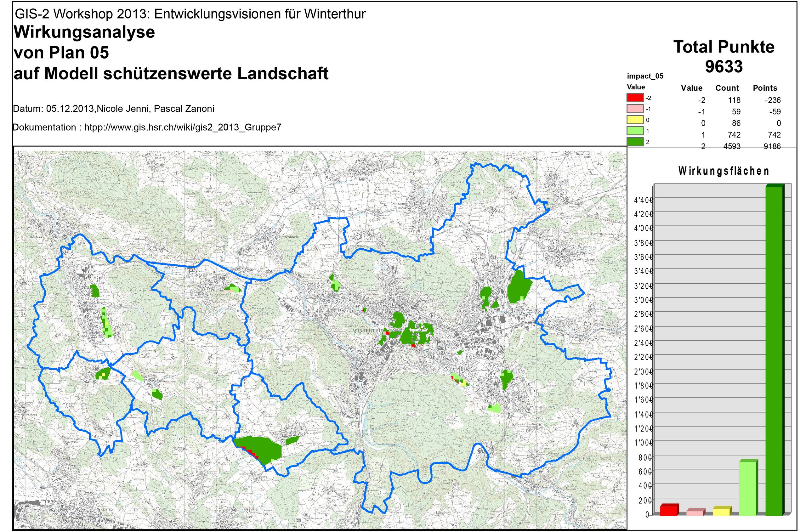The height and width of the screenshot is (532, 806).
Task: Click the Total Punkte 9633 value
Action: [724, 66]
